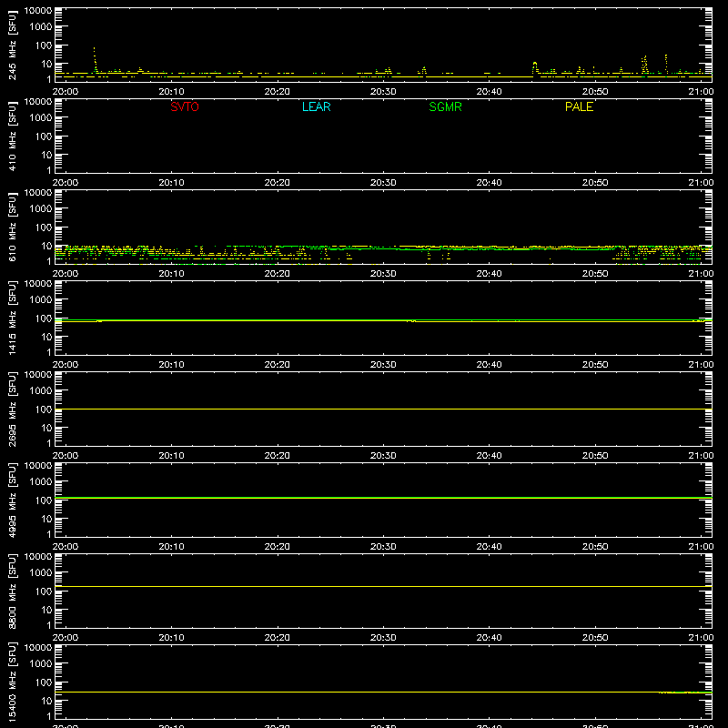Select the 610 MHz [SFU] axis title
728x728 pixels.
(x=13, y=227)
